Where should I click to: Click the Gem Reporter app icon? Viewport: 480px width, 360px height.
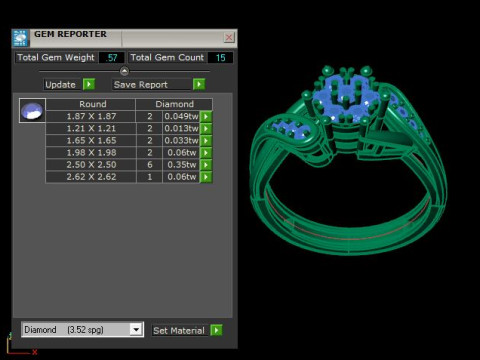tap(20, 38)
